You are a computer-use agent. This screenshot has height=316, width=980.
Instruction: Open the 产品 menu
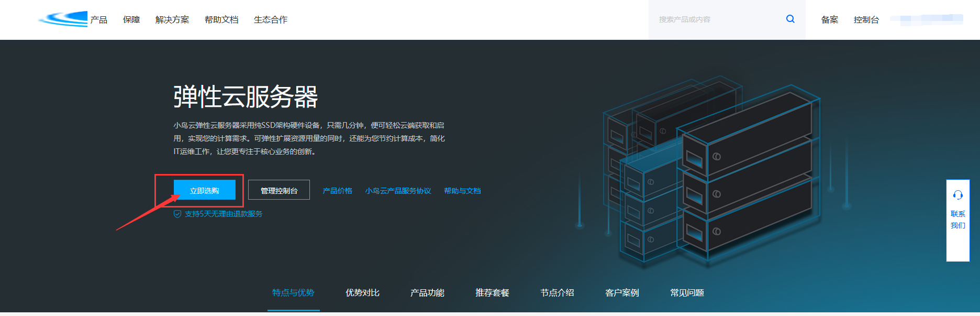[x=98, y=19]
